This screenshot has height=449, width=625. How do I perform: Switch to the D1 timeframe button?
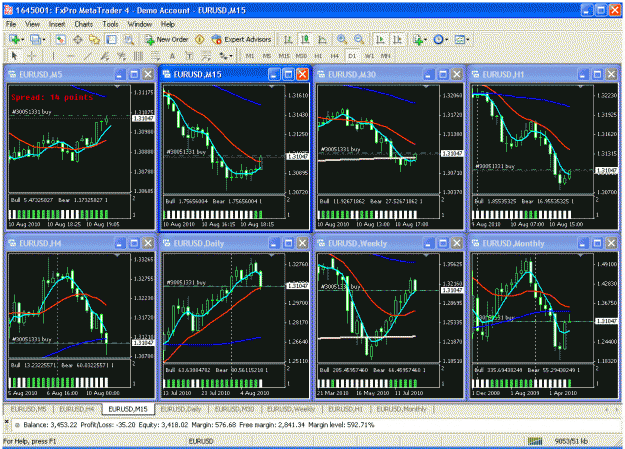[x=352, y=56]
